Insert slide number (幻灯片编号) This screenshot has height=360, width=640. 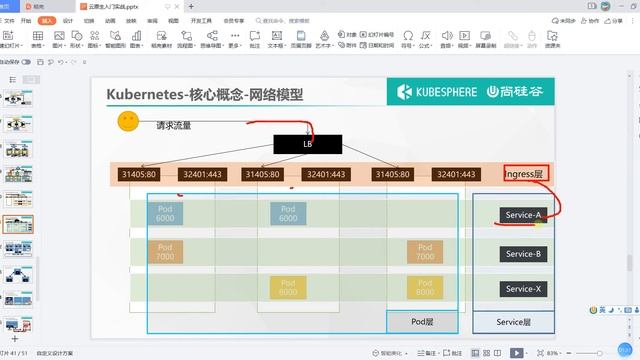(x=377, y=35)
